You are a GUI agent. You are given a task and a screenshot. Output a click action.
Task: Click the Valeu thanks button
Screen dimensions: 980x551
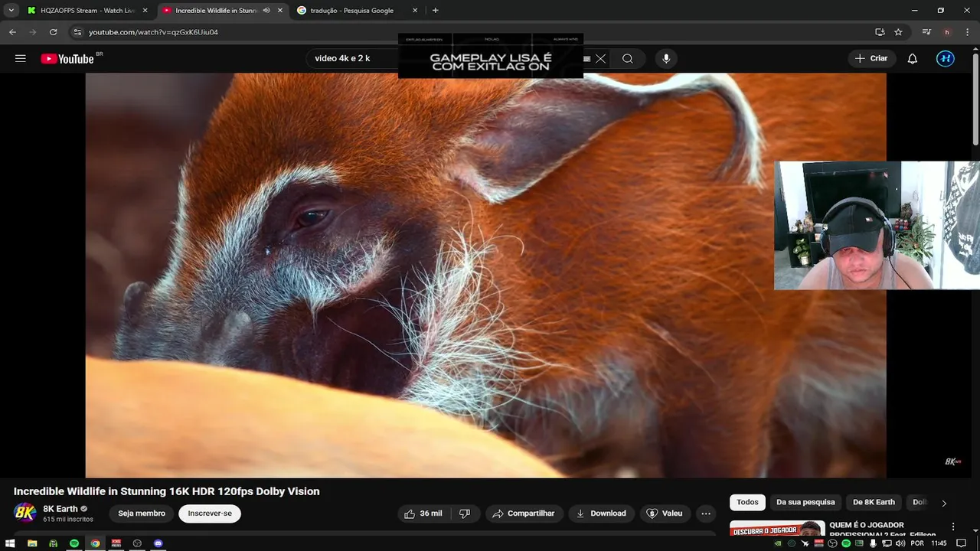pos(665,514)
